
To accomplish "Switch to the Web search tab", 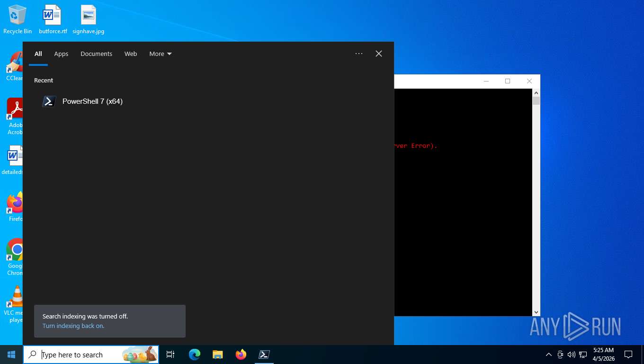I will point(131,54).
